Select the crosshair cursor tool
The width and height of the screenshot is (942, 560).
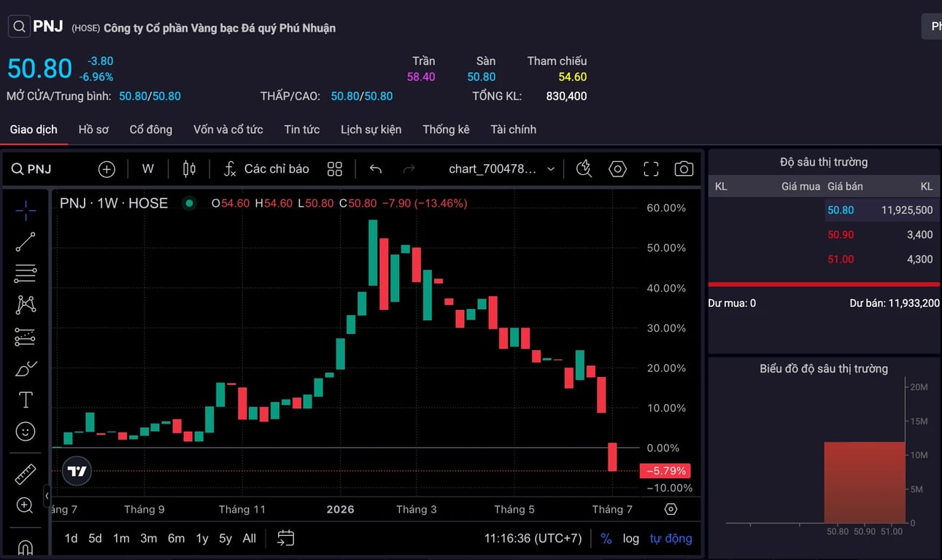tap(26, 210)
